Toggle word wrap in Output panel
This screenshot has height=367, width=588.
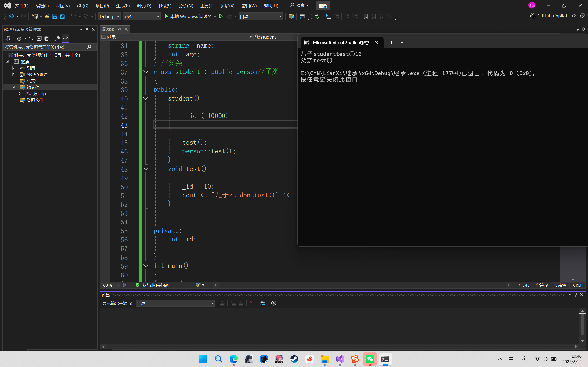[263, 303]
